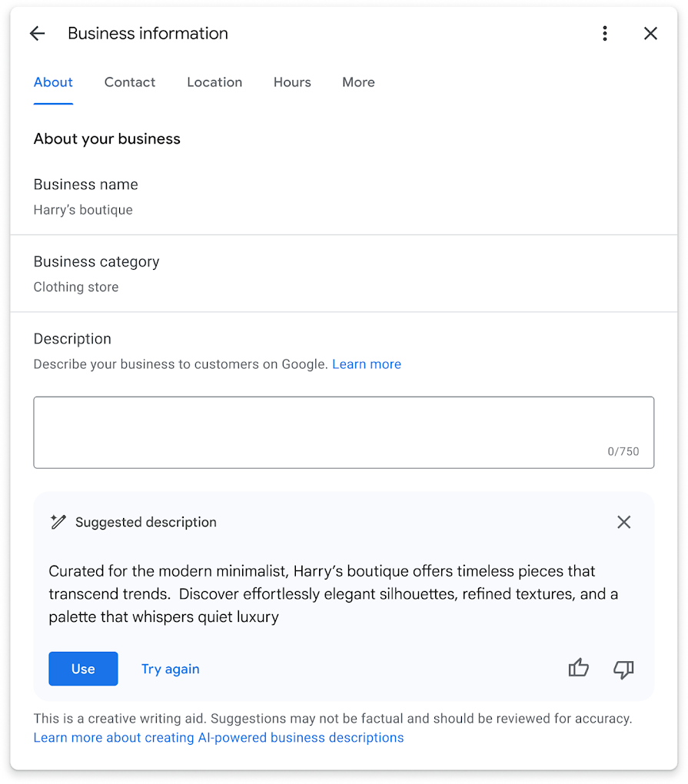Switch to the Contact tab
This screenshot has width=688, height=784.
click(129, 82)
